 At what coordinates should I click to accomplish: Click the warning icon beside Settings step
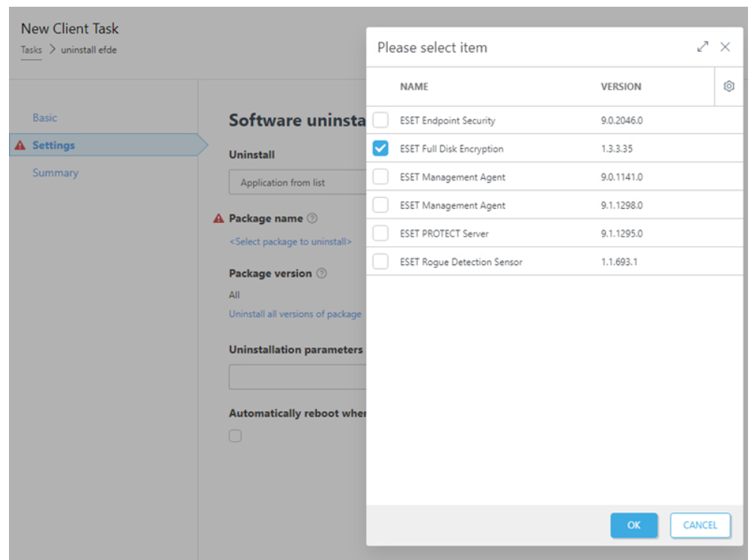coord(19,145)
